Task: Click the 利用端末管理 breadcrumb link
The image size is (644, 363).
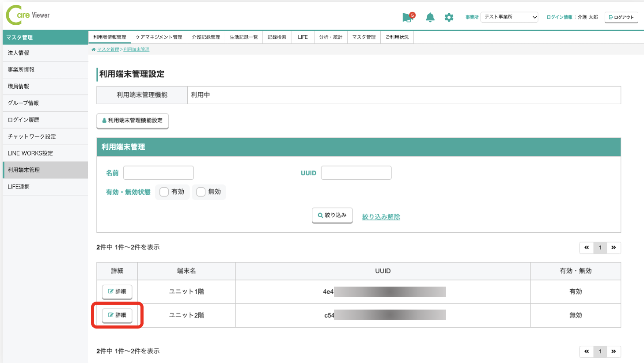Action: pos(137,49)
